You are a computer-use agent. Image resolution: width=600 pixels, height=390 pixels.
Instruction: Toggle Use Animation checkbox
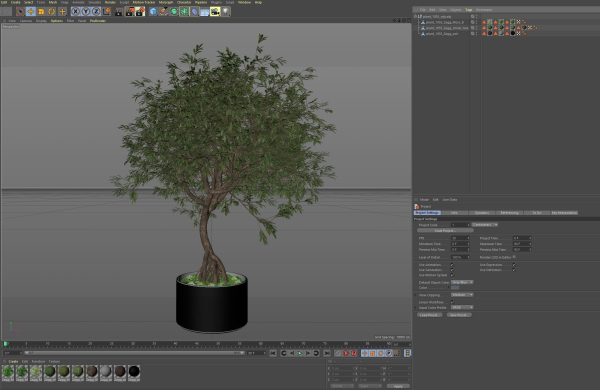click(x=452, y=265)
